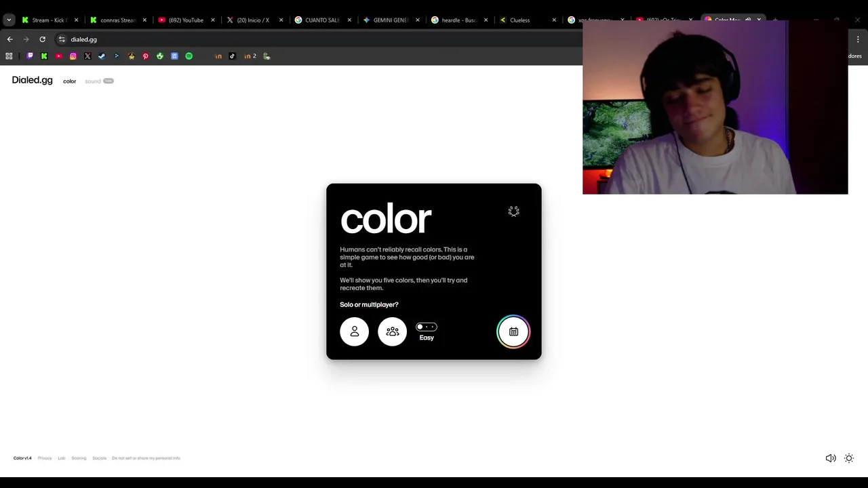Open the Lab footer link
The height and width of the screenshot is (488, 868).
(62, 458)
